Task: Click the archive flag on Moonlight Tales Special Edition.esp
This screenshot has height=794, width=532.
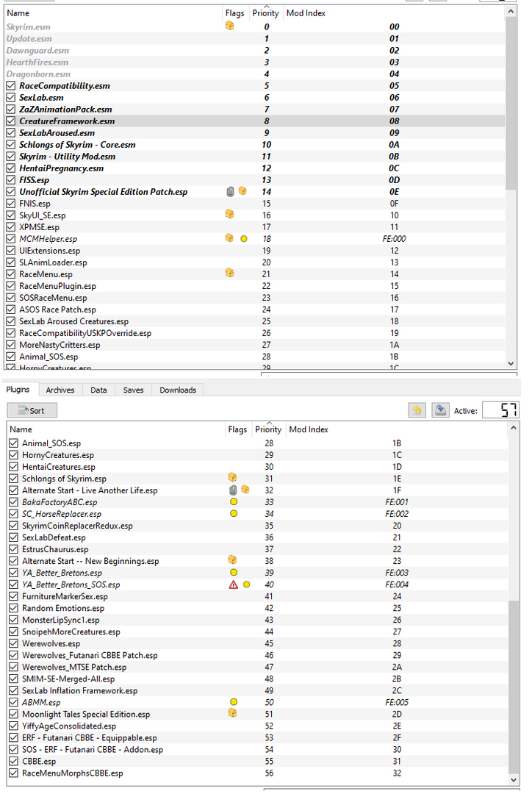Action: click(x=232, y=713)
